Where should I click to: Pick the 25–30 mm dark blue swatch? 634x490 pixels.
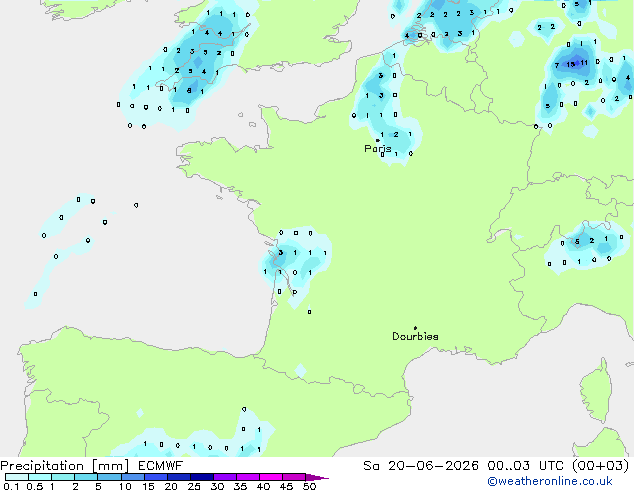pyautogui.click(x=201, y=477)
